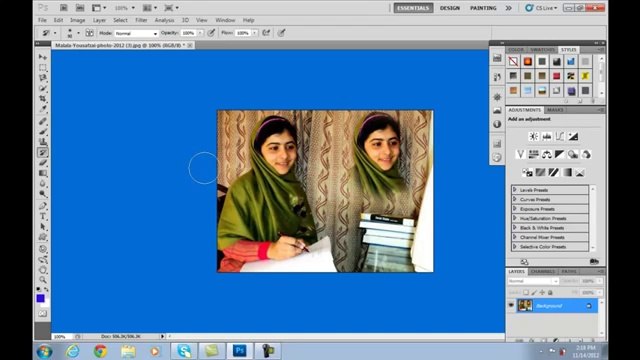Image resolution: width=640 pixels, height=360 pixels.
Task: Select the Horizontal Type tool
Action: pos(43,216)
